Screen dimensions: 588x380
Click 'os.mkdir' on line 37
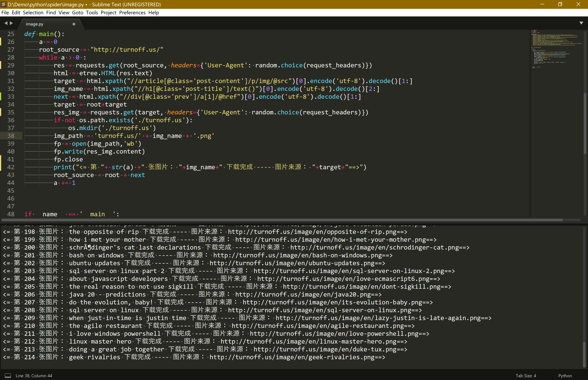tap(83, 128)
